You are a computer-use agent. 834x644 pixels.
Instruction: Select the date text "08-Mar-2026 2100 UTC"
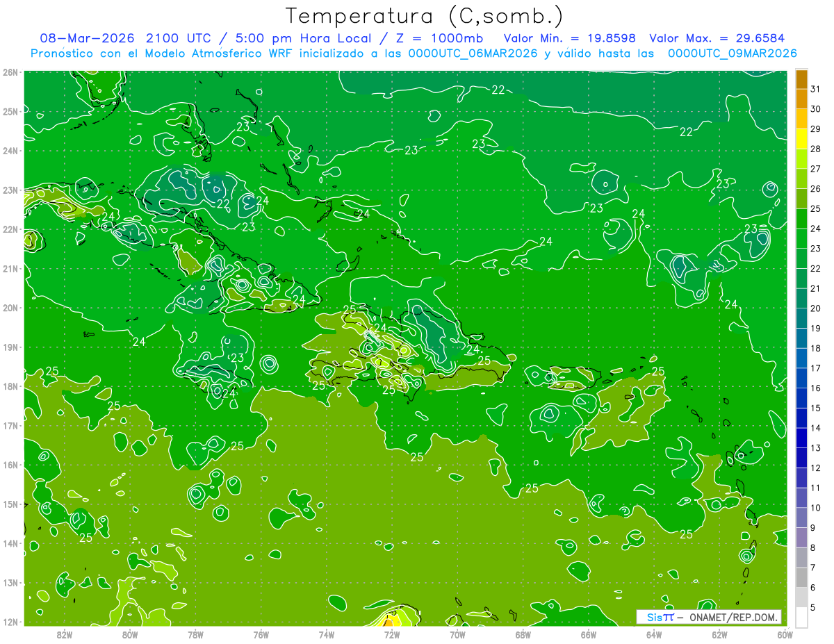(x=126, y=38)
